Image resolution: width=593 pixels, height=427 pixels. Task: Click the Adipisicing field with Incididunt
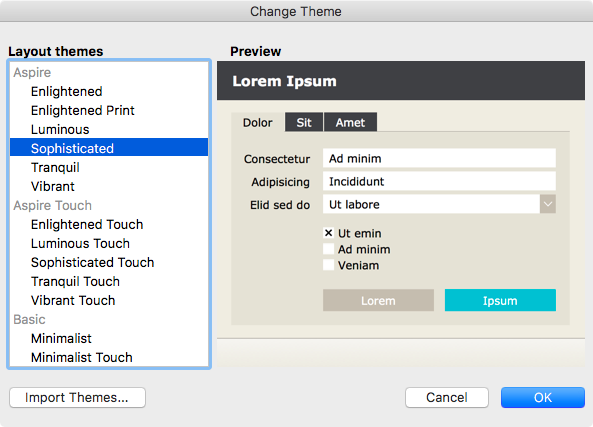pyautogui.click(x=439, y=181)
